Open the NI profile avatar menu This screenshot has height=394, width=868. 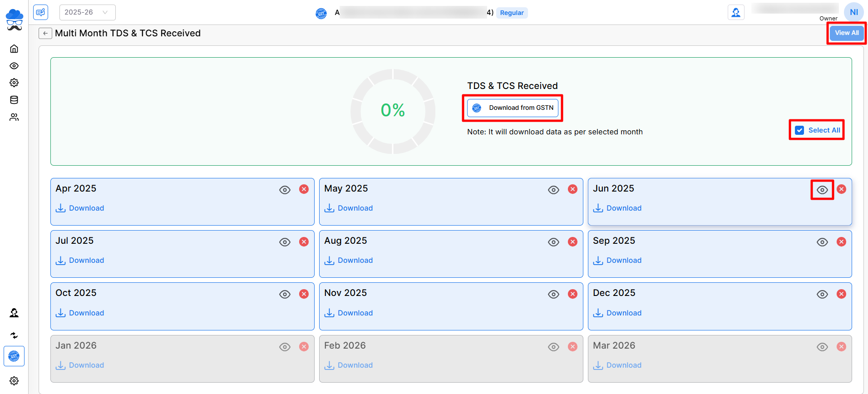(853, 12)
